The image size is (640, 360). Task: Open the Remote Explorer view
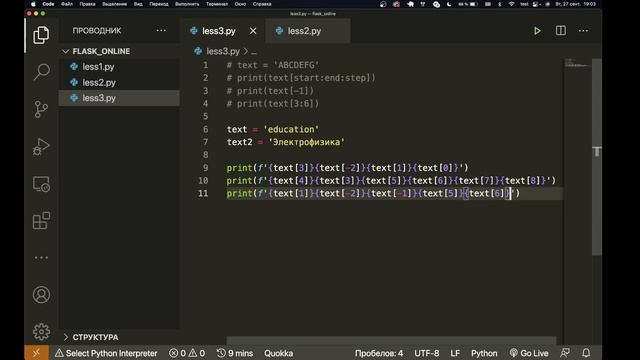click(x=41, y=184)
